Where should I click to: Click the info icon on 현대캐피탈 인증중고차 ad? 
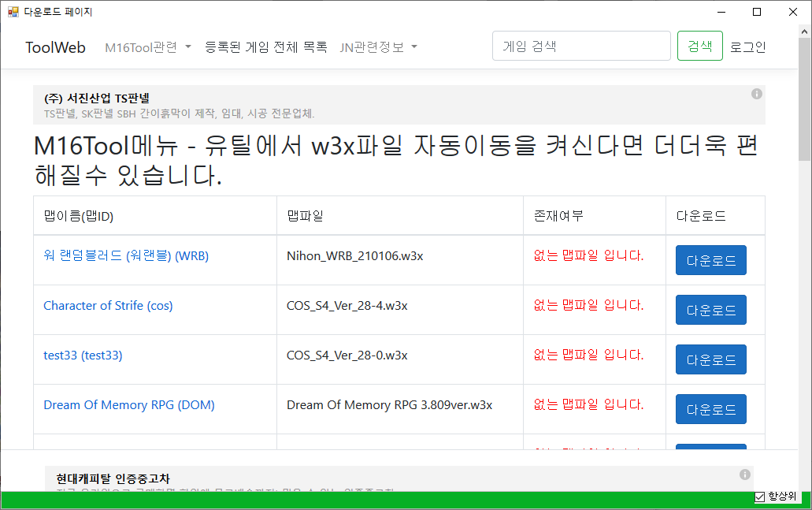pyautogui.click(x=745, y=475)
